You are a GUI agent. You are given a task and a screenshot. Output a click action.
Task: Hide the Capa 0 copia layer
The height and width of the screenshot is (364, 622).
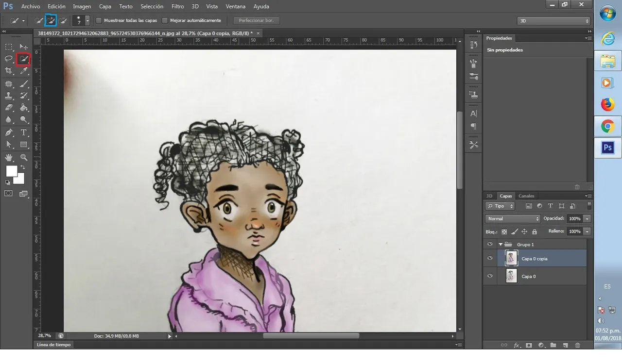pos(490,258)
